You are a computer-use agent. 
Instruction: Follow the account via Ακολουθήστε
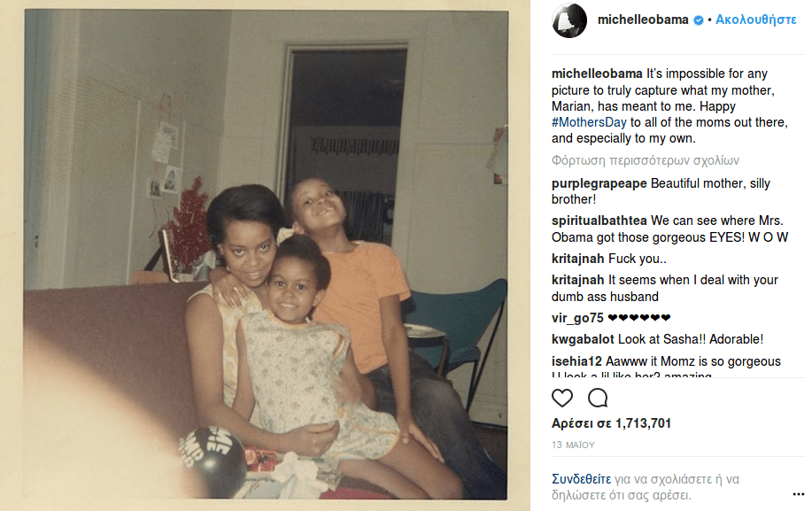pyautogui.click(x=755, y=19)
